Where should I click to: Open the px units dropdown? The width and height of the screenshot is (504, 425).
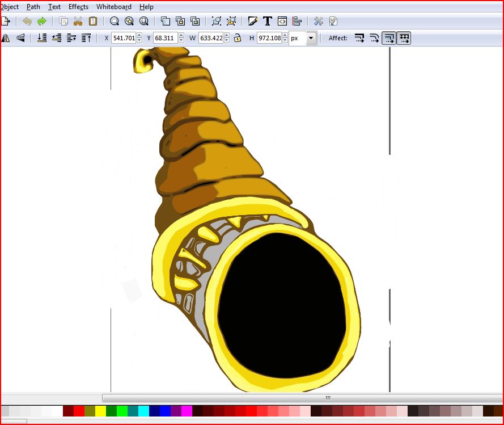pyautogui.click(x=311, y=38)
